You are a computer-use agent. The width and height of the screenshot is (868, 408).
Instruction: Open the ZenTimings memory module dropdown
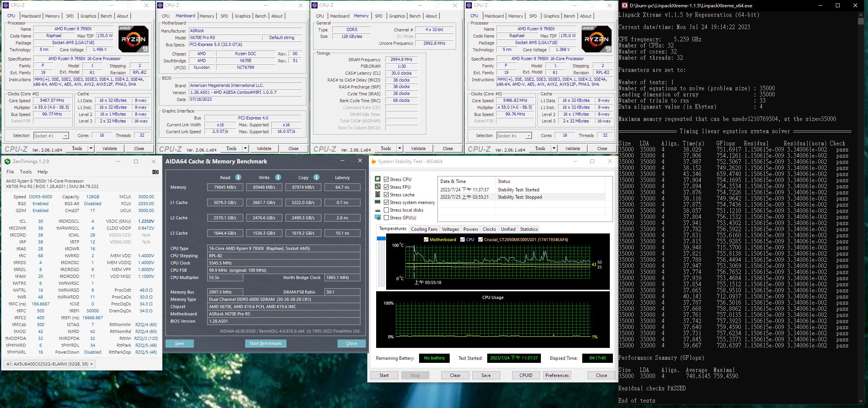tap(49, 364)
